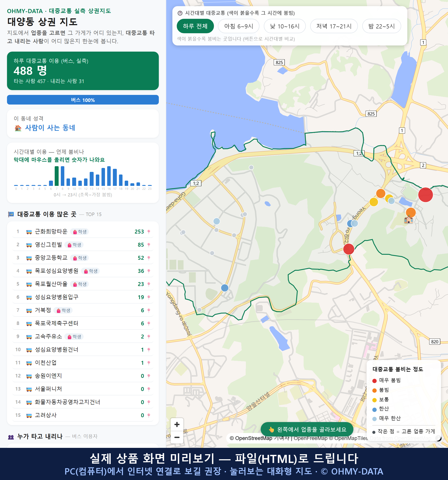Click the 버스 100% progress bar
448x480 pixels.
[x=83, y=100]
